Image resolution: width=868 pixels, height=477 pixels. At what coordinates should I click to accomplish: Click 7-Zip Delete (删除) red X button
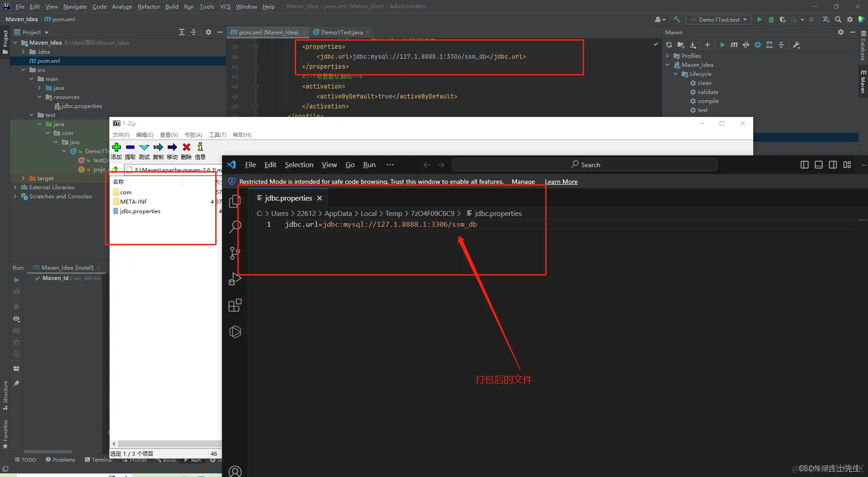(186, 151)
